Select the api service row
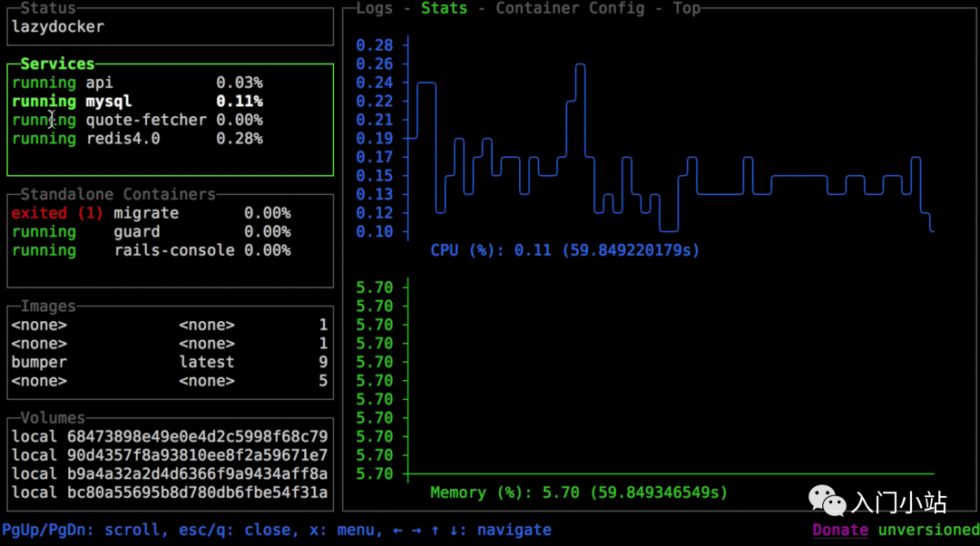Screen dimensions: 980x546 (x=170, y=83)
